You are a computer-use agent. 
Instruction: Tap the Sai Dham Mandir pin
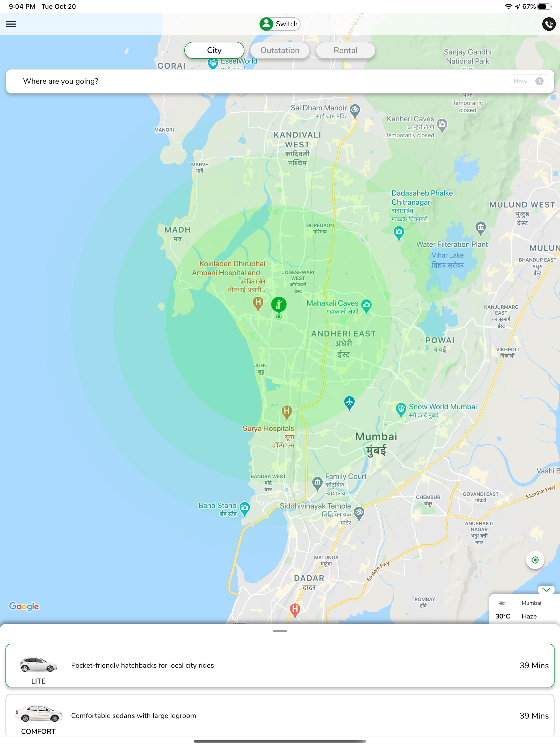[x=355, y=111]
